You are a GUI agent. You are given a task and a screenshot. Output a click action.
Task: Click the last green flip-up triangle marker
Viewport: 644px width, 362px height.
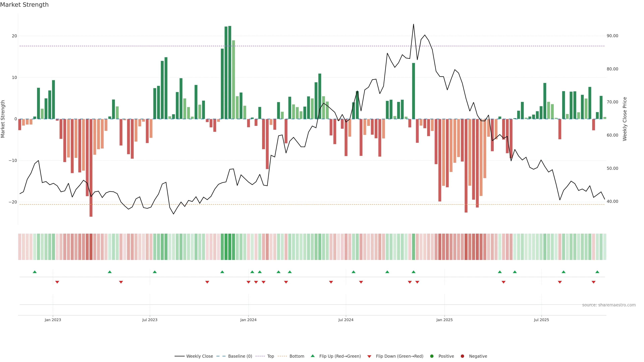(597, 272)
